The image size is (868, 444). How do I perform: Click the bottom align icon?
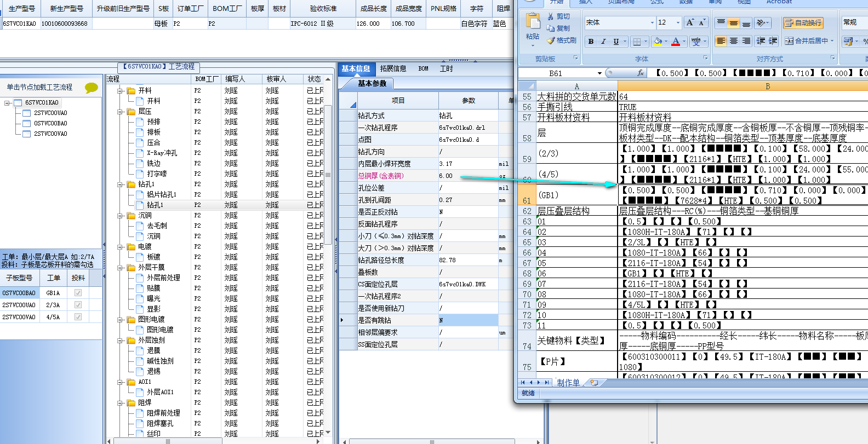pyautogui.click(x=746, y=22)
